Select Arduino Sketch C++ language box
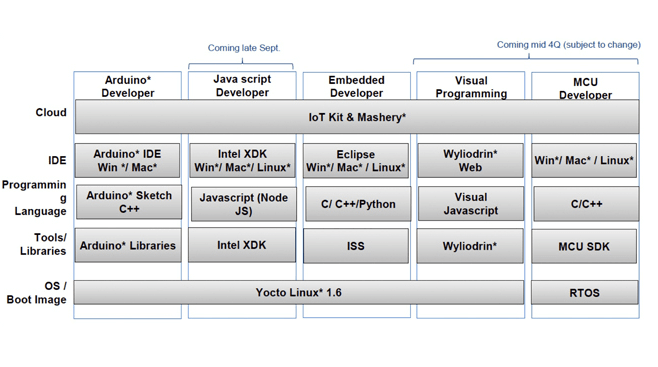 pos(129,202)
